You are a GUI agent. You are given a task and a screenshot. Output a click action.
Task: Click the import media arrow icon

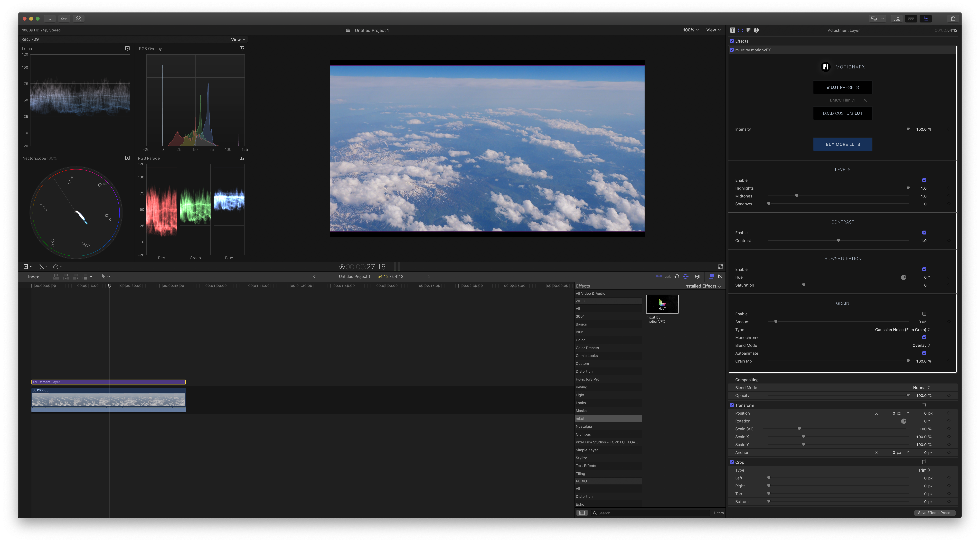50,19
